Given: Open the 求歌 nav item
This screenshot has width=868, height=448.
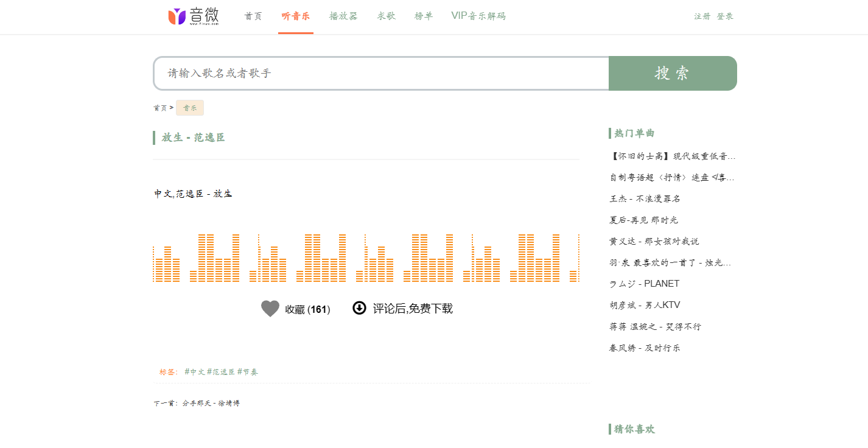Looking at the screenshot, I should coord(387,16).
